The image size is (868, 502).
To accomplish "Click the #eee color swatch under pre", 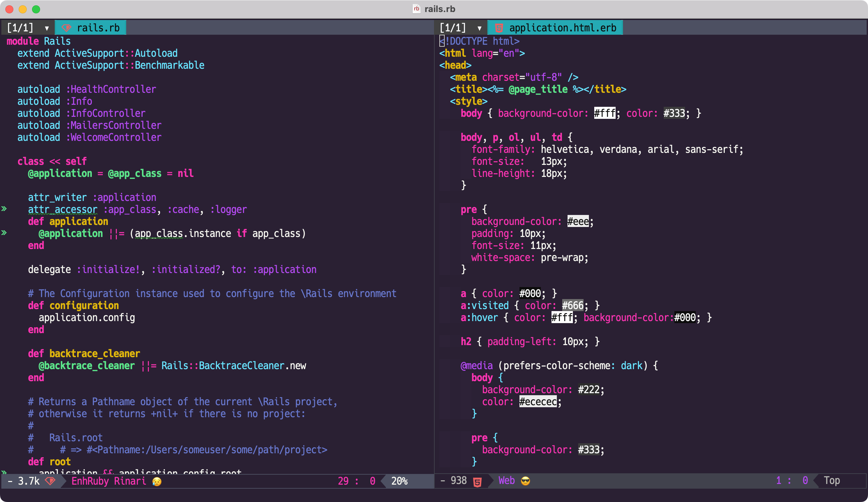I will click(578, 221).
